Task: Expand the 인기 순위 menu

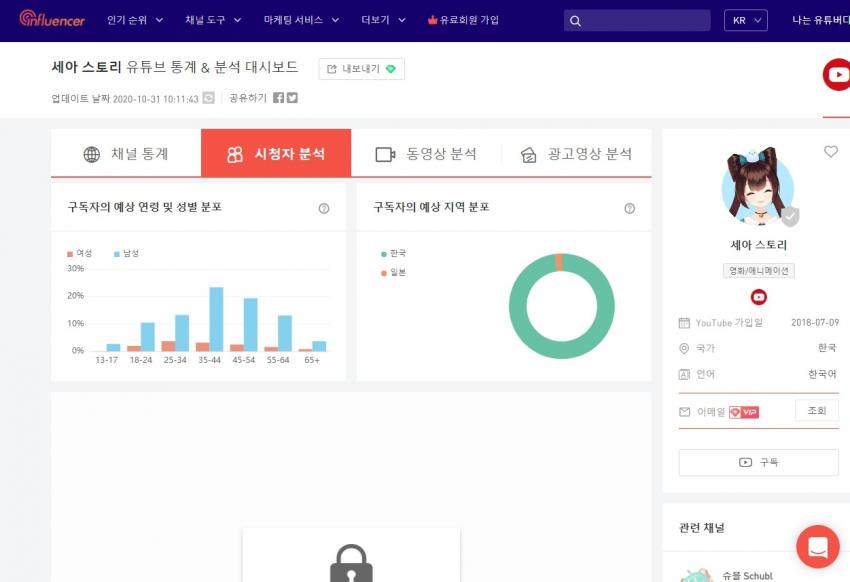Action: point(134,20)
